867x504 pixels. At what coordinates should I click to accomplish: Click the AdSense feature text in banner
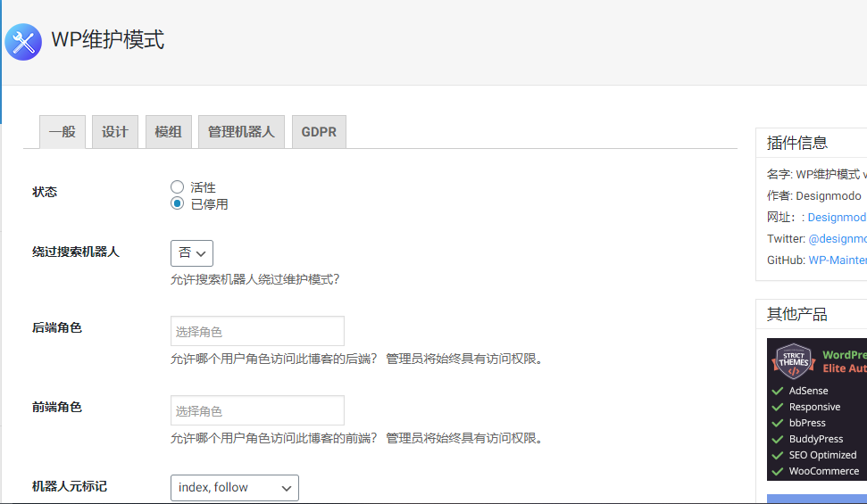tap(808, 391)
